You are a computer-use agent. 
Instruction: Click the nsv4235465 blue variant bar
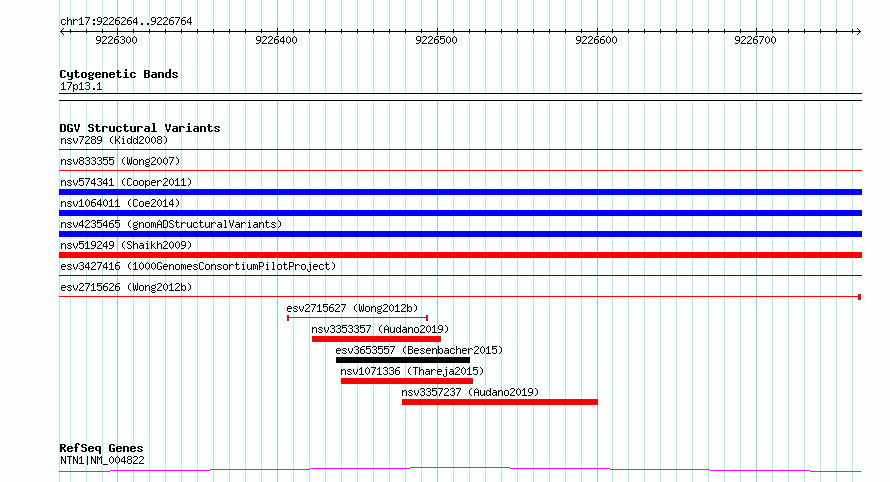tap(460, 234)
